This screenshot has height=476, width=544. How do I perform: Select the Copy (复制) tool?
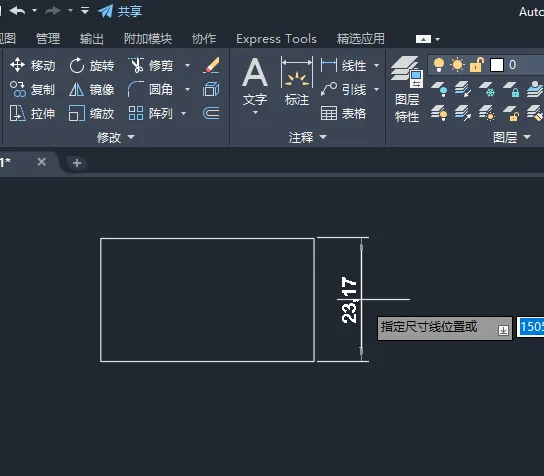(x=32, y=90)
